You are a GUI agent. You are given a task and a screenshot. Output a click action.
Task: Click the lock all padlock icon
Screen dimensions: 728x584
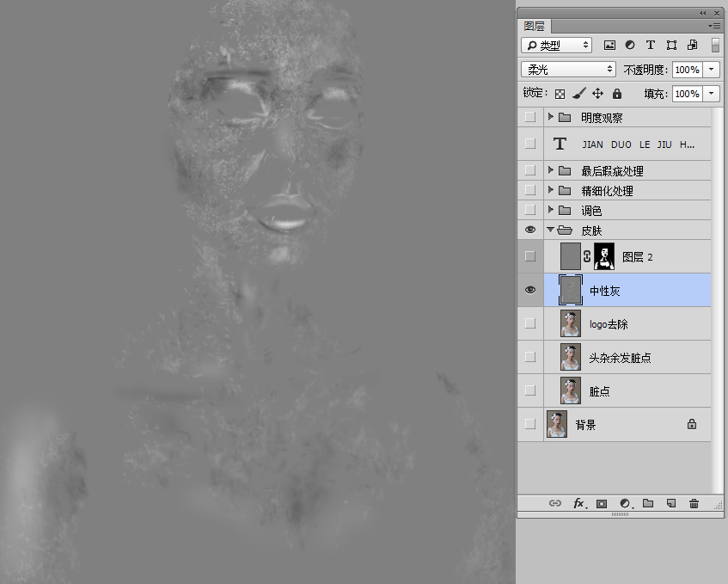(x=616, y=94)
